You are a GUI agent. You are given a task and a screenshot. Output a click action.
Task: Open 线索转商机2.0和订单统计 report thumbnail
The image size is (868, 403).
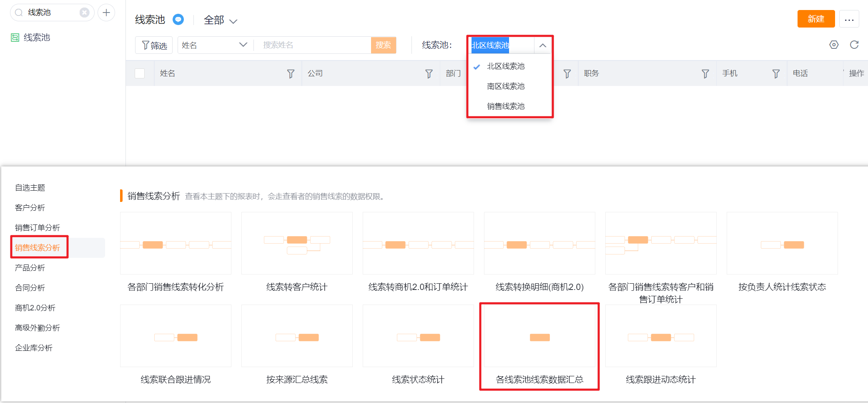click(x=418, y=243)
